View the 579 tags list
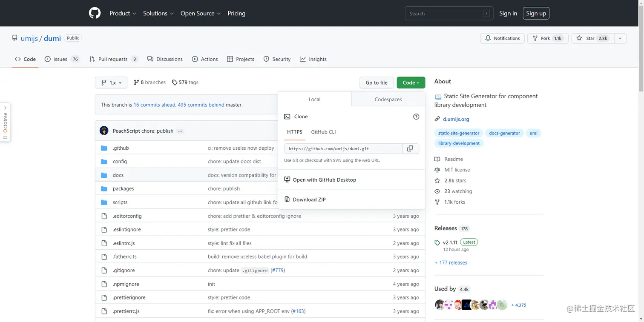 (185, 83)
